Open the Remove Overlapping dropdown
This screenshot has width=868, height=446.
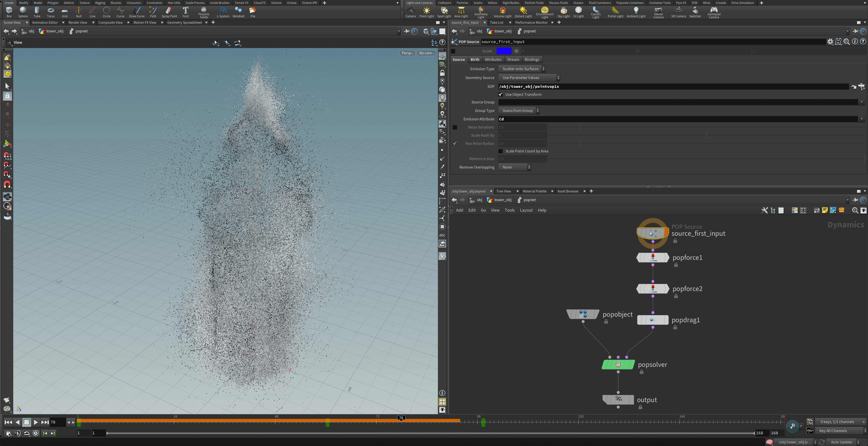(x=514, y=167)
